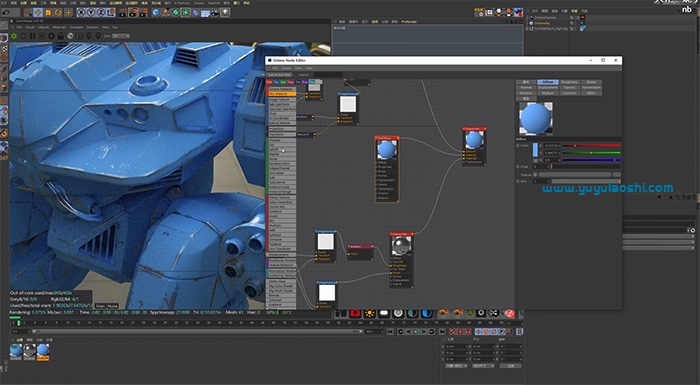Image resolution: width=700 pixels, height=385 pixels.
Task: Expand the Mix parameter arrow
Action: point(518,181)
